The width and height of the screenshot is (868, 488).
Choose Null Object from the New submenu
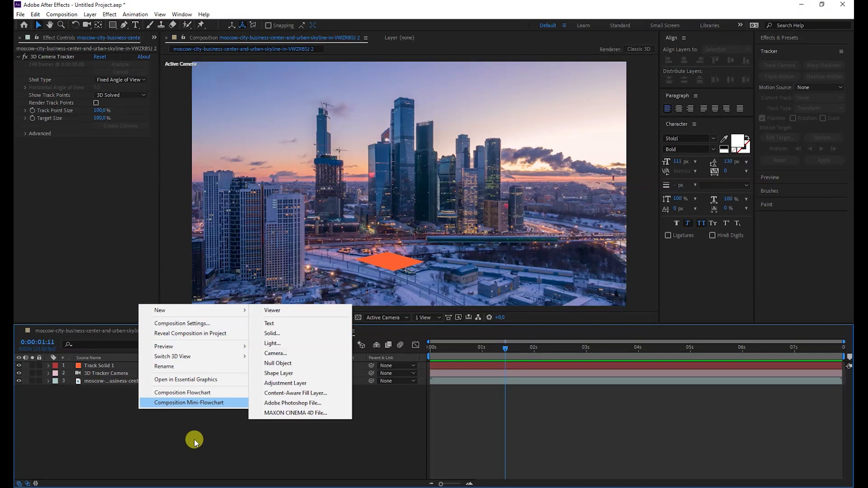tap(278, 363)
